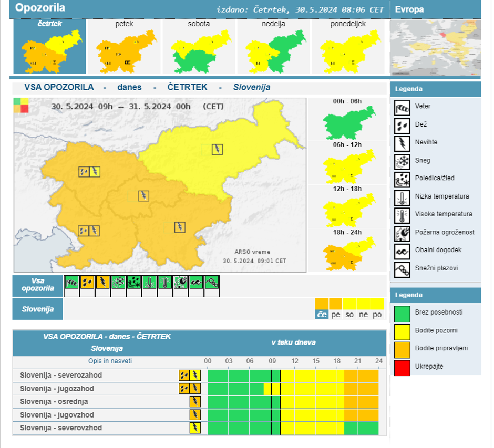494x448 pixels.
Task: Select the rain (Dež) warning filter icon
Action: click(x=87, y=283)
